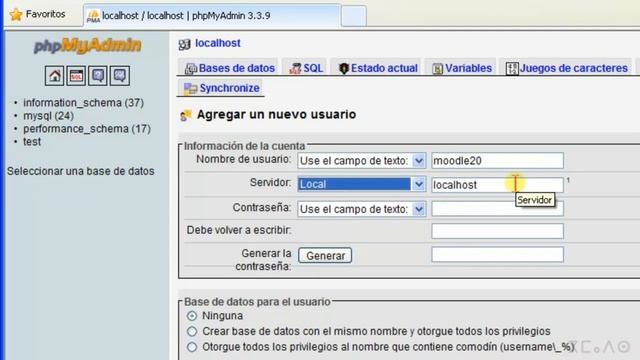Click the phpMyAdmin Home icon
The width and height of the screenshot is (640, 360).
point(54,76)
